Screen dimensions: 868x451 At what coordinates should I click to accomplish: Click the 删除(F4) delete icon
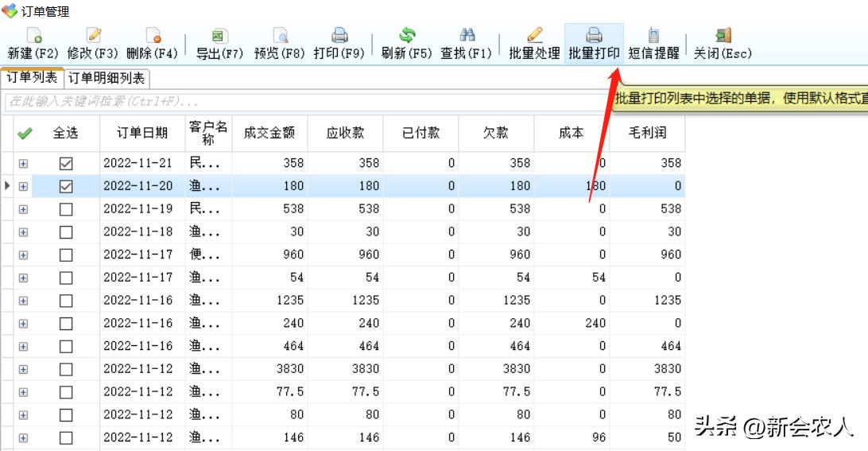pyautogui.click(x=153, y=36)
